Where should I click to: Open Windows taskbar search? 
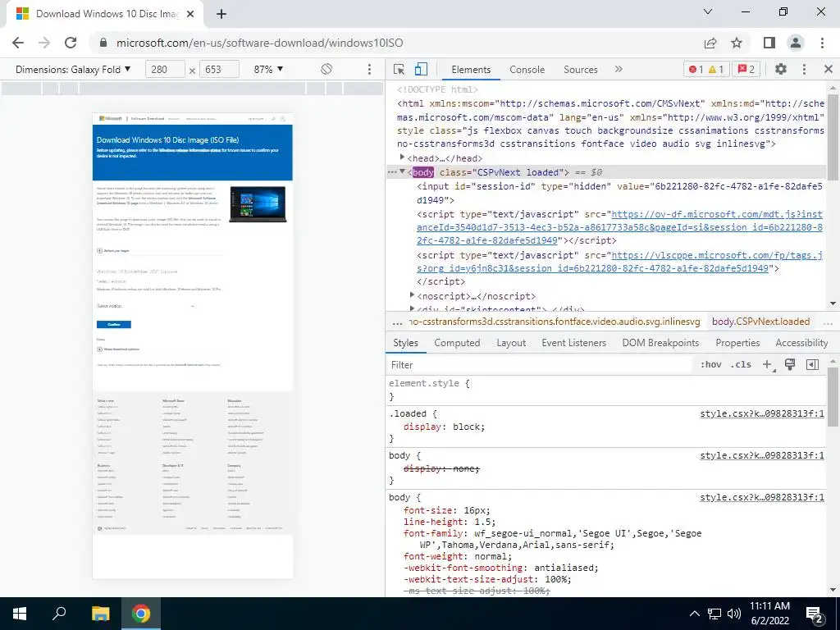point(59,614)
